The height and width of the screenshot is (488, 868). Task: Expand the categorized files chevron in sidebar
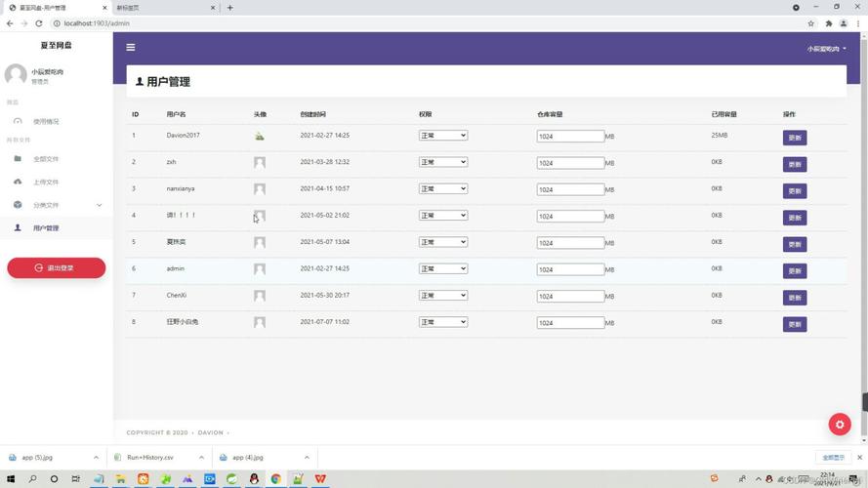99,205
